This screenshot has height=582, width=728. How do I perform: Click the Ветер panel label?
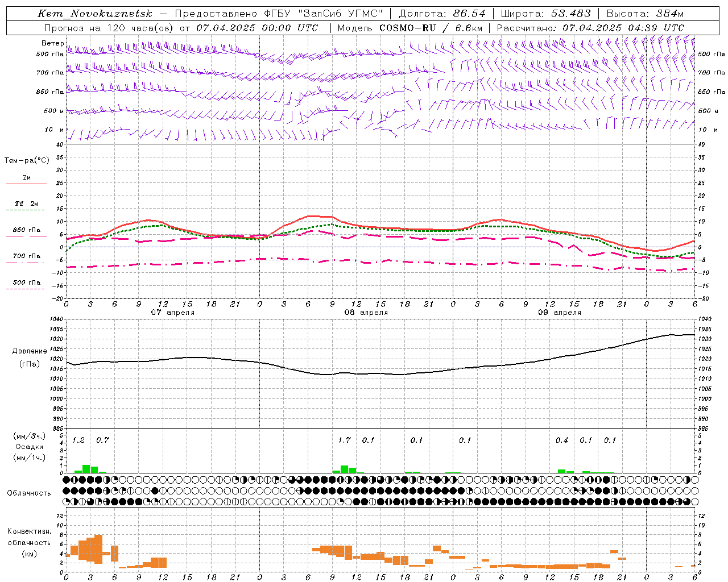tap(52, 43)
